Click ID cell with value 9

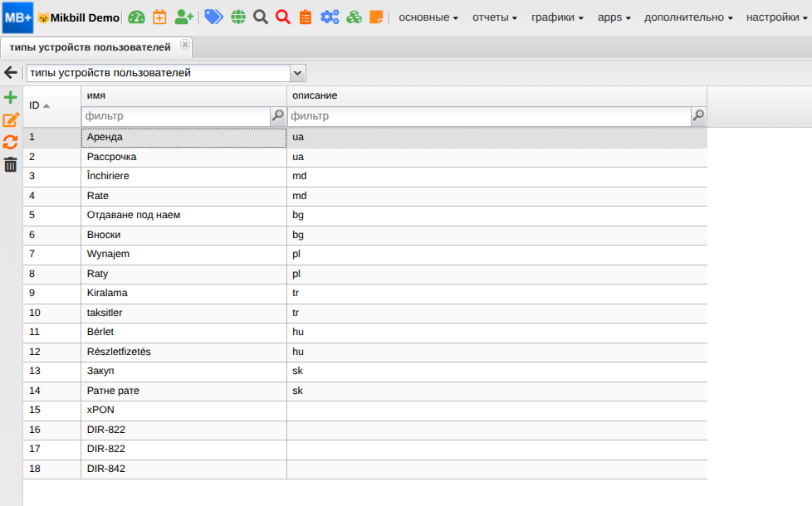[51, 293]
